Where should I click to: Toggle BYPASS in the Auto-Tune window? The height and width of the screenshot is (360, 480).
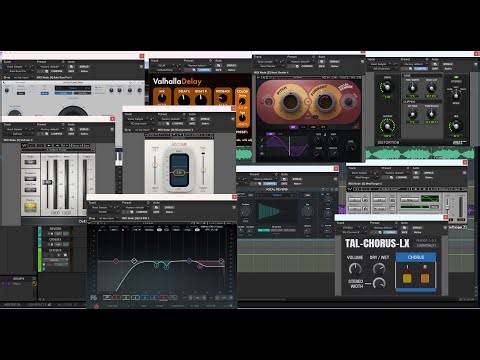click(x=84, y=66)
